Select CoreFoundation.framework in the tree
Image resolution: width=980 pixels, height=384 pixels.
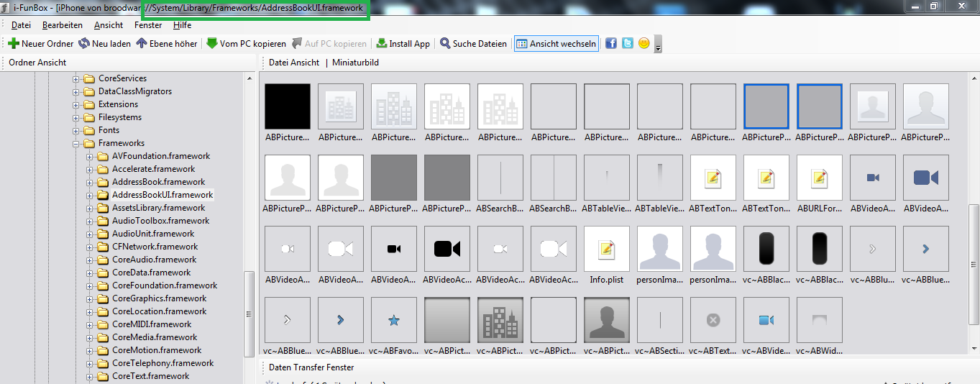pyautogui.click(x=165, y=285)
